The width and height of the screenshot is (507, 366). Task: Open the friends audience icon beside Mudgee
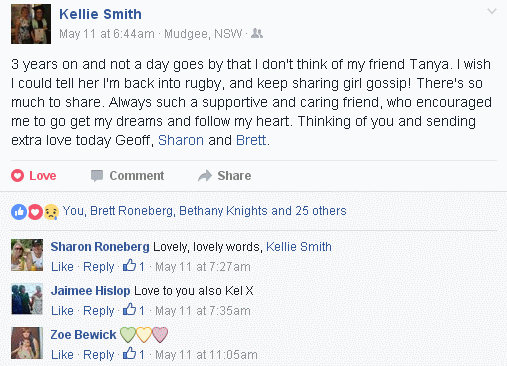257,33
